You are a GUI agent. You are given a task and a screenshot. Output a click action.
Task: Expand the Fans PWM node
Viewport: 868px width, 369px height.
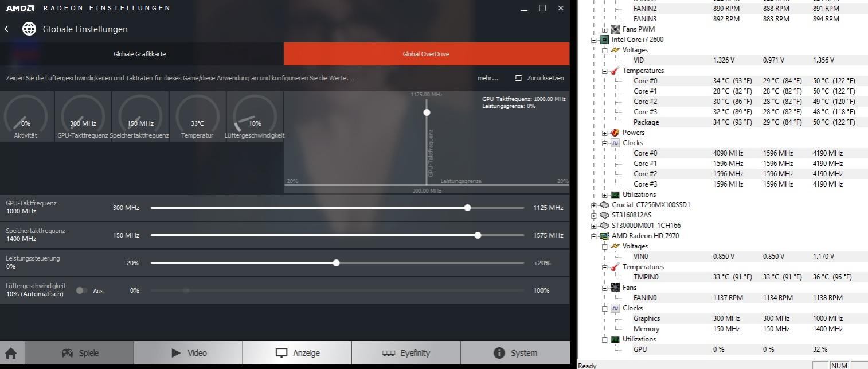tap(605, 29)
